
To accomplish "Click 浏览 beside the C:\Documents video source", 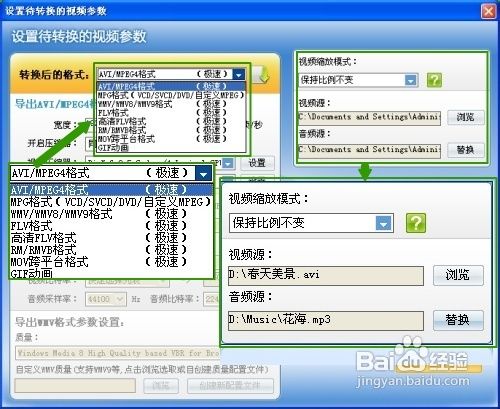I will pyautogui.click(x=466, y=118).
